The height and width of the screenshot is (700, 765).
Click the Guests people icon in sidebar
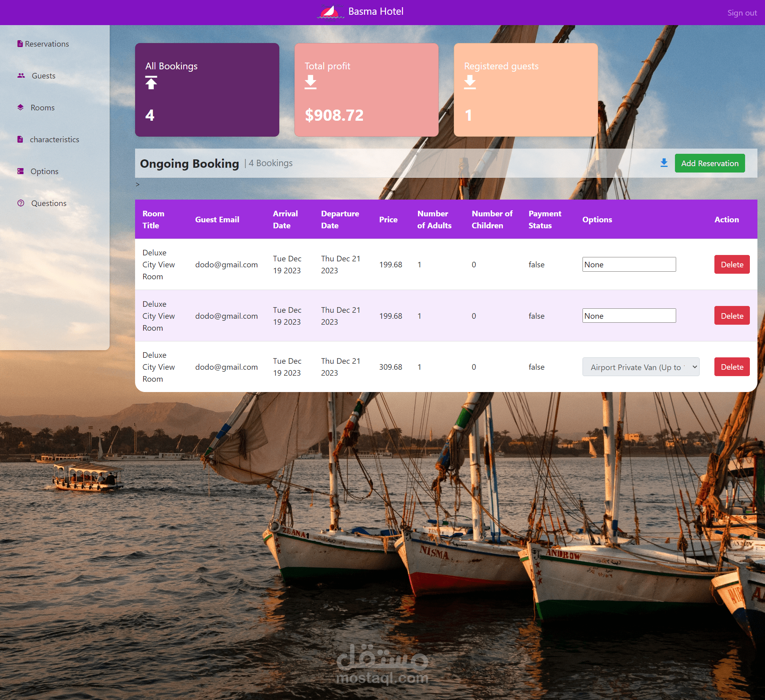[x=21, y=75]
